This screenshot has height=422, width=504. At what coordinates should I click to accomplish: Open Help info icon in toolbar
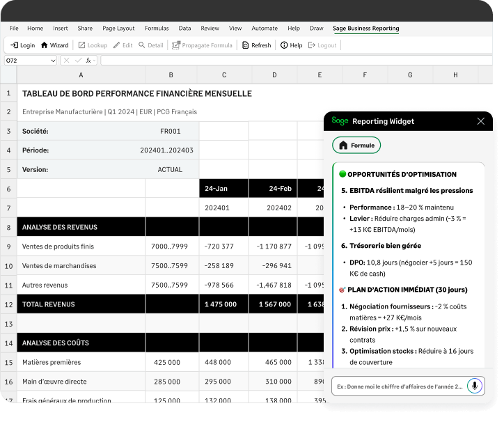pos(284,45)
